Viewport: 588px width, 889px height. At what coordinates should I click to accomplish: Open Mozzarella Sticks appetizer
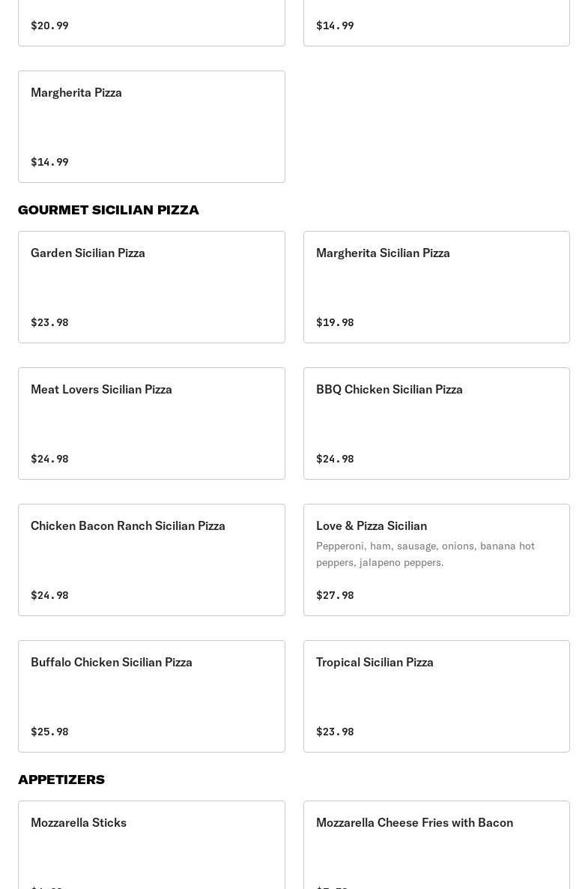pos(151,844)
